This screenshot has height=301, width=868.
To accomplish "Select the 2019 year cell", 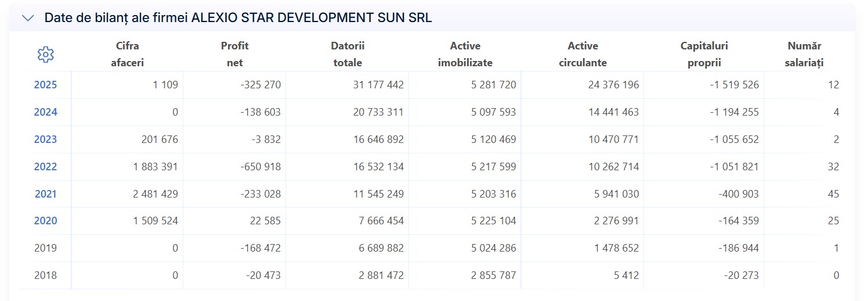I will [45, 248].
